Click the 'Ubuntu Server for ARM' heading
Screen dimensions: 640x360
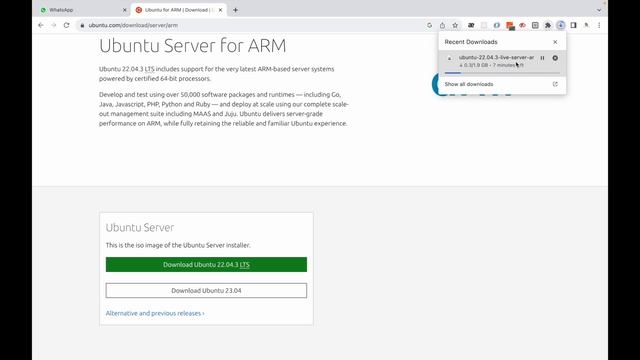pyautogui.click(x=193, y=45)
